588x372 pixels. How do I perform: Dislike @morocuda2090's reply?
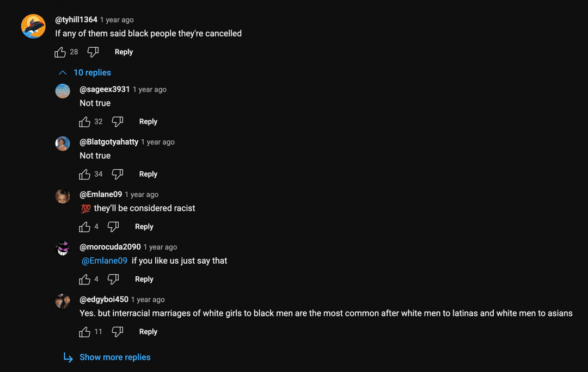tap(113, 279)
